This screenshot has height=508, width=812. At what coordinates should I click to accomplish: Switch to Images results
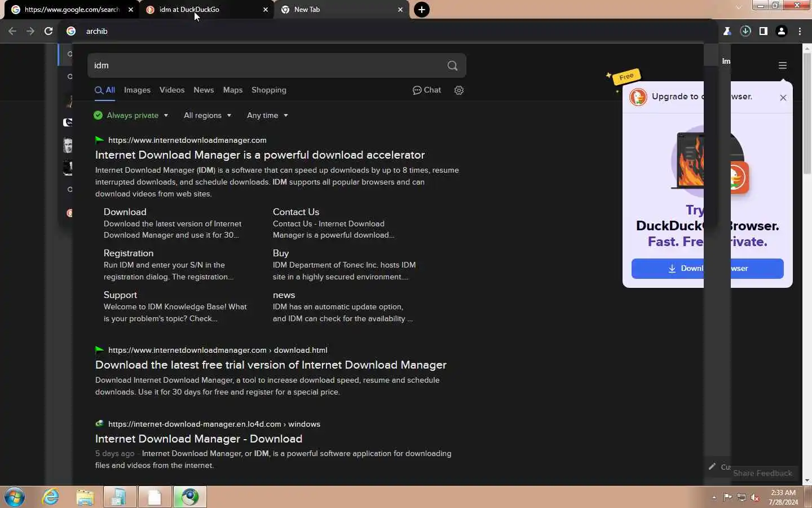point(137,90)
